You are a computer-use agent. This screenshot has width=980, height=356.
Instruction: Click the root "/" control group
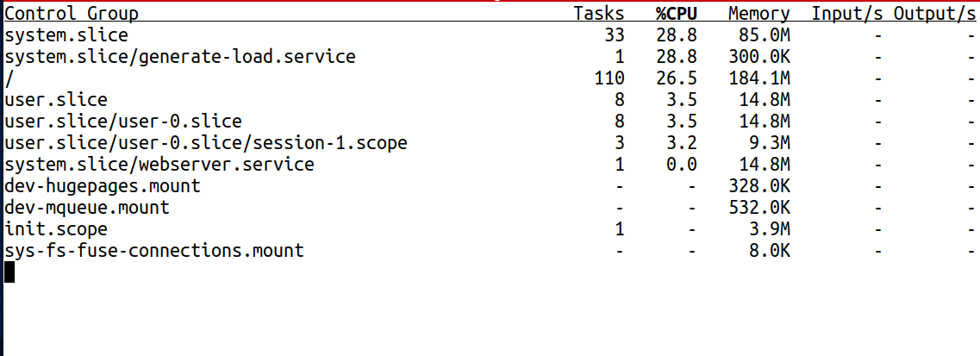click(9, 78)
